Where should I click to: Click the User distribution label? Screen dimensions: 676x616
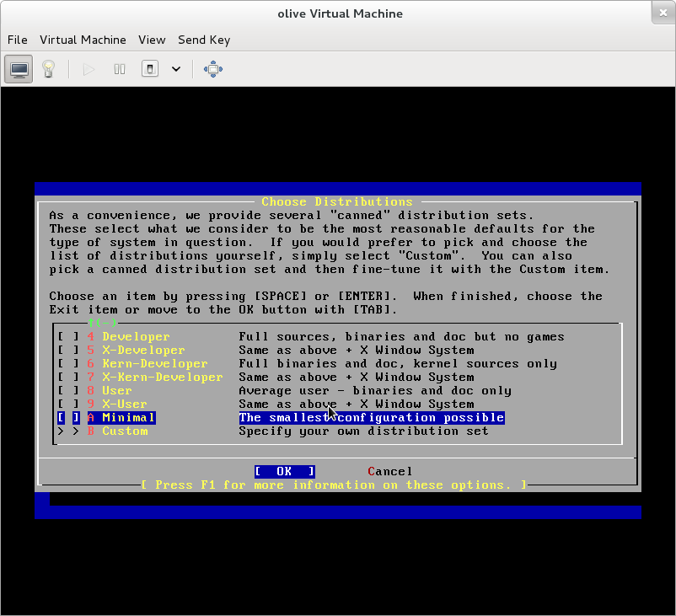click(x=117, y=391)
